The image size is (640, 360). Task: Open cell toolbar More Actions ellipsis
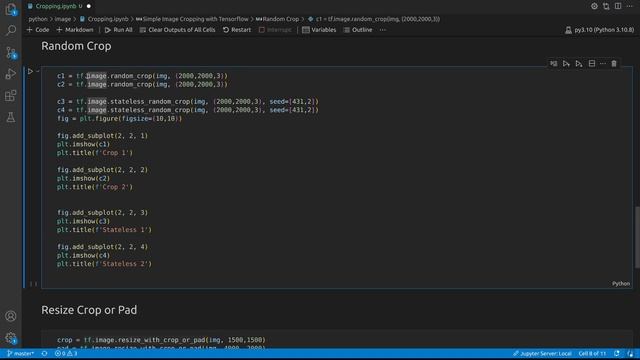click(603, 64)
